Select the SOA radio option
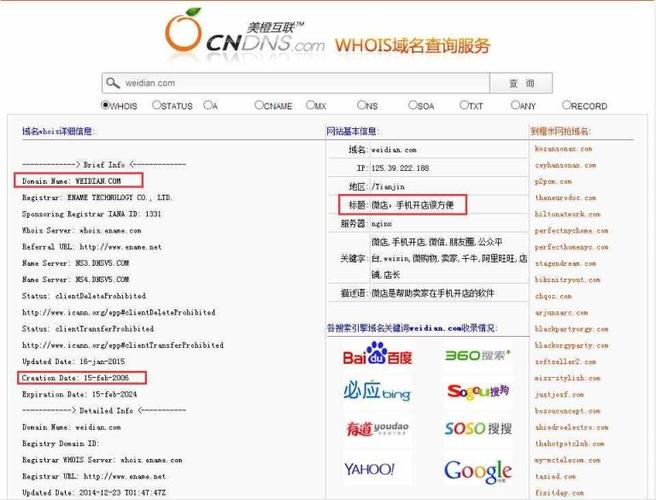The image size is (656, 500). 413,105
